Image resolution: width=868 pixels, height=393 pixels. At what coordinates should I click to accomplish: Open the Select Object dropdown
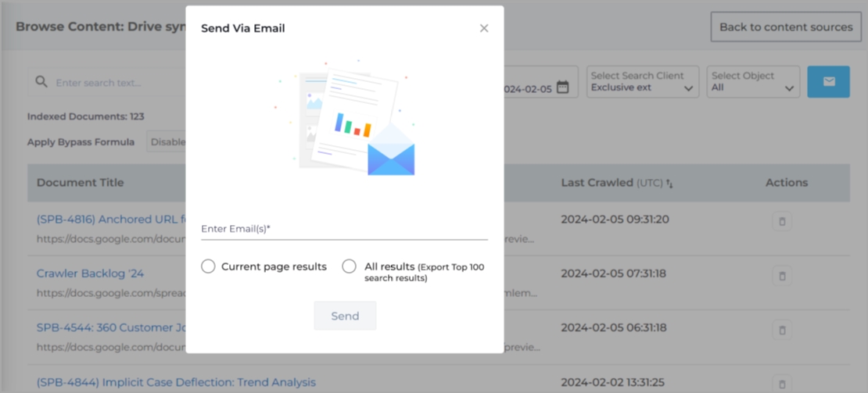pos(753,82)
